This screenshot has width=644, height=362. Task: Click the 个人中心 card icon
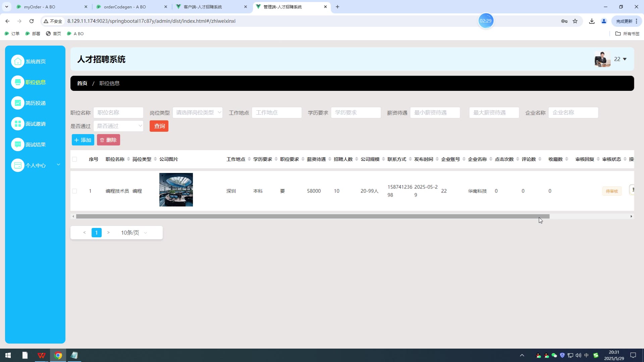18,165
